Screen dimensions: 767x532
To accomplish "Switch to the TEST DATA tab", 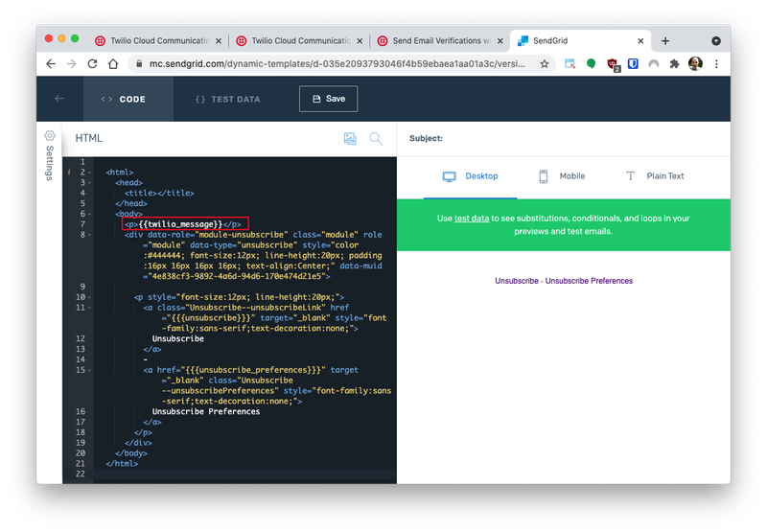I will (x=227, y=99).
